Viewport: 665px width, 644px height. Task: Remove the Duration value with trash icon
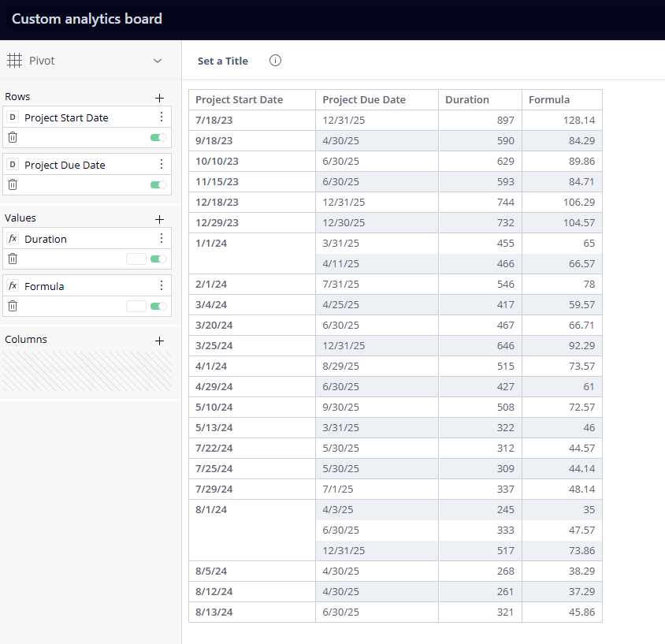pyautogui.click(x=13, y=259)
